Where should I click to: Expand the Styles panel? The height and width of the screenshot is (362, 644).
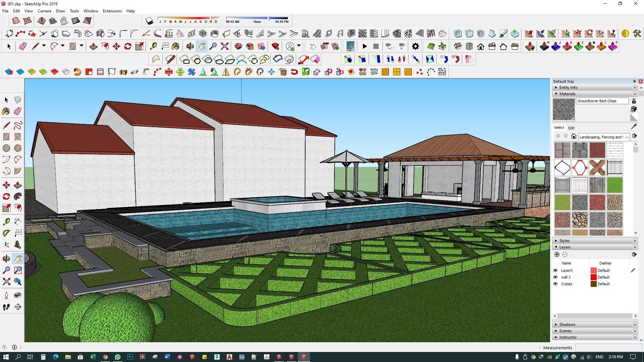coord(564,241)
